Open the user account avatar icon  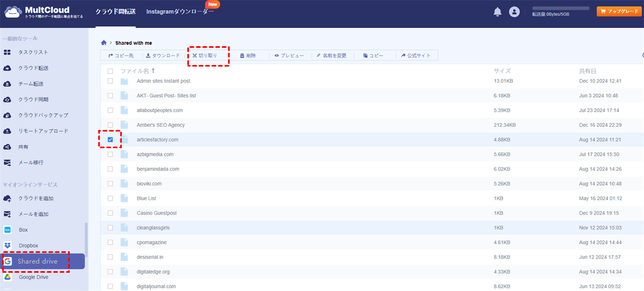(x=514, y=12)
